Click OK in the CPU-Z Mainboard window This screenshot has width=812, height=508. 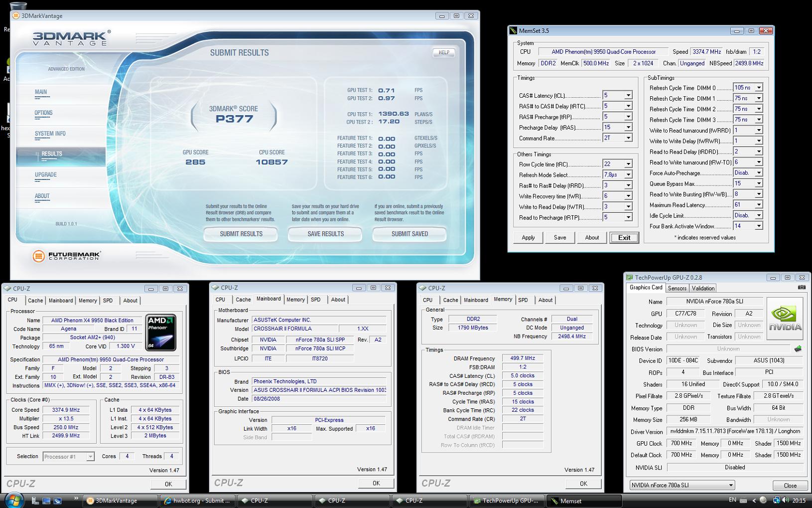pos(376,483)
